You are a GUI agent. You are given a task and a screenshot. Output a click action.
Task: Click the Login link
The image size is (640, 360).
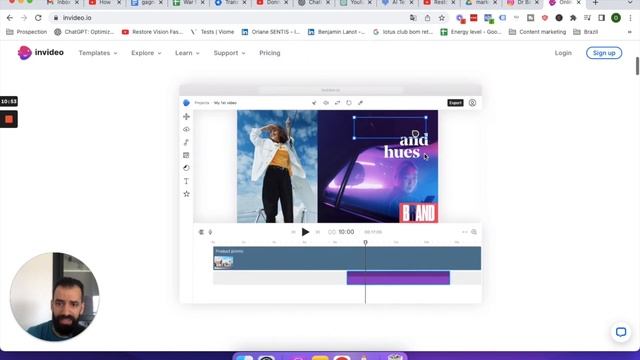click(563, 53)
